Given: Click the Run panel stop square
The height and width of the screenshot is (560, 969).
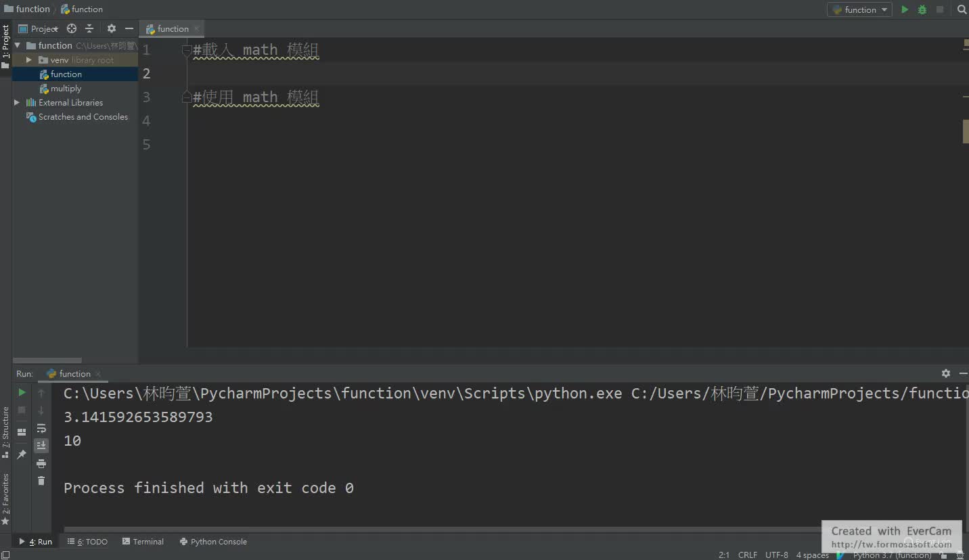Looking at the screenshot, I should click(22, 410).
